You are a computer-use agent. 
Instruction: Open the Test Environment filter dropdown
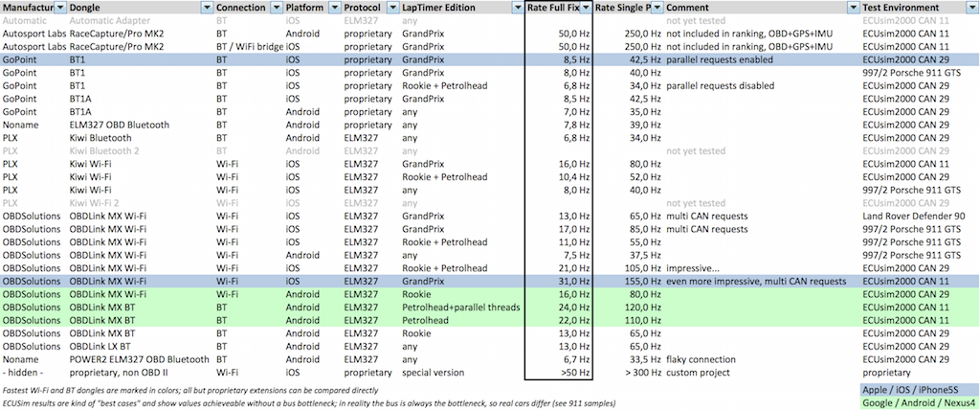coord(970,8)
